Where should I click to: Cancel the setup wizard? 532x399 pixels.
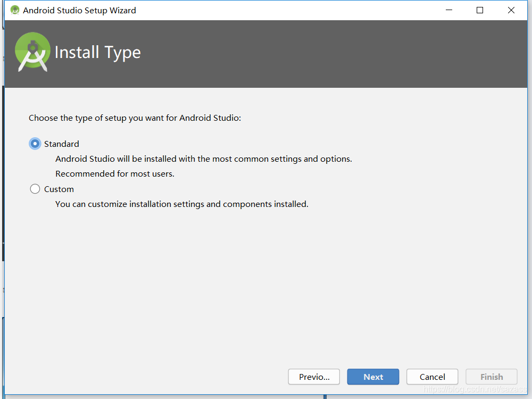pyautogui.click(x=432, y=377)
